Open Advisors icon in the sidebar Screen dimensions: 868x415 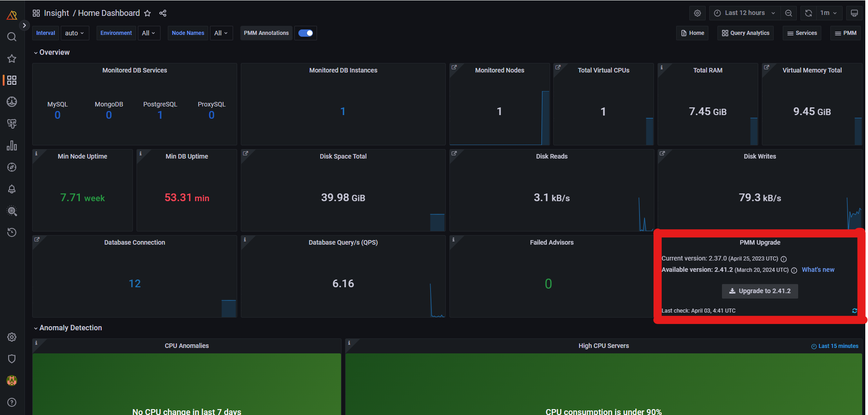(x=12, y=211)
